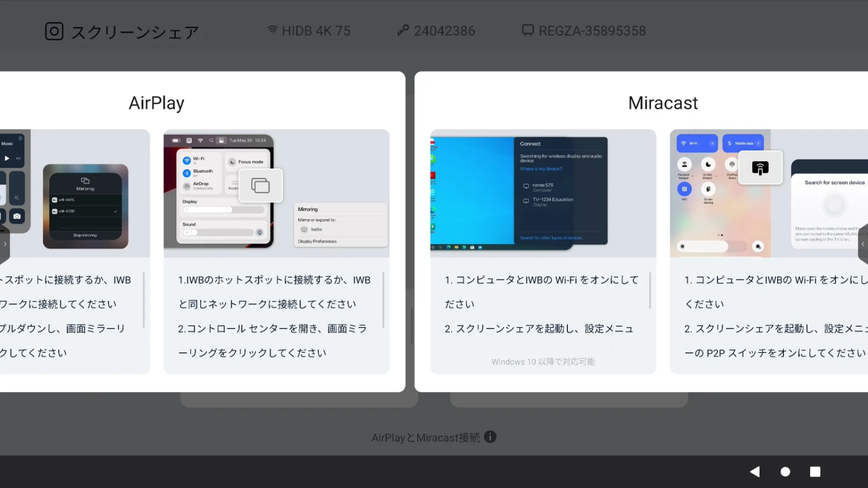Image resolution: width=868 pixels, height=488 pixels.
Task: Select the AirPlay card heading
Action: [x=156, y=103]
